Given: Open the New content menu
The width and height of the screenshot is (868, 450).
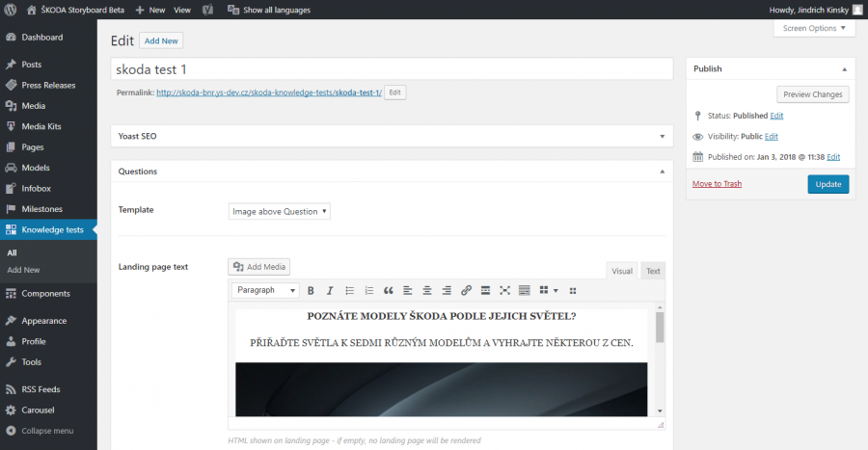Looking at the screenshot, I should 150,10.
